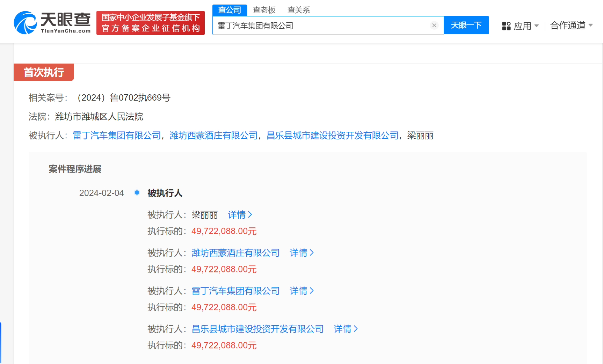Click the 天眼一下 search button
The height and width of the screenshot is (364, 603).
pyautogui.click(x=466, y=25)
